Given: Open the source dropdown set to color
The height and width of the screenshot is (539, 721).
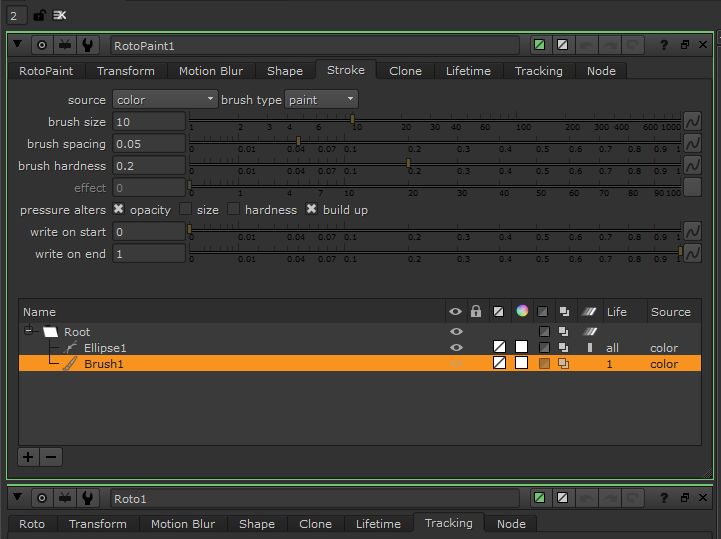Looking at the screenshot, I should click(x=165, y=99).
